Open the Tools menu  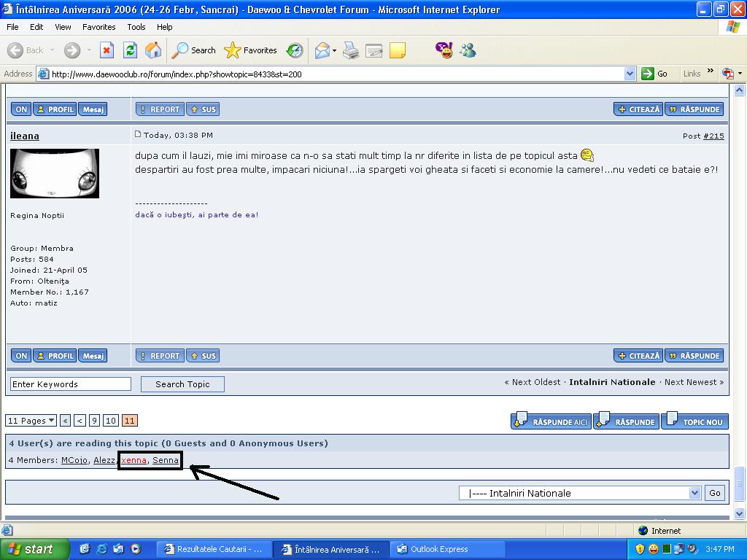(136, 27)
